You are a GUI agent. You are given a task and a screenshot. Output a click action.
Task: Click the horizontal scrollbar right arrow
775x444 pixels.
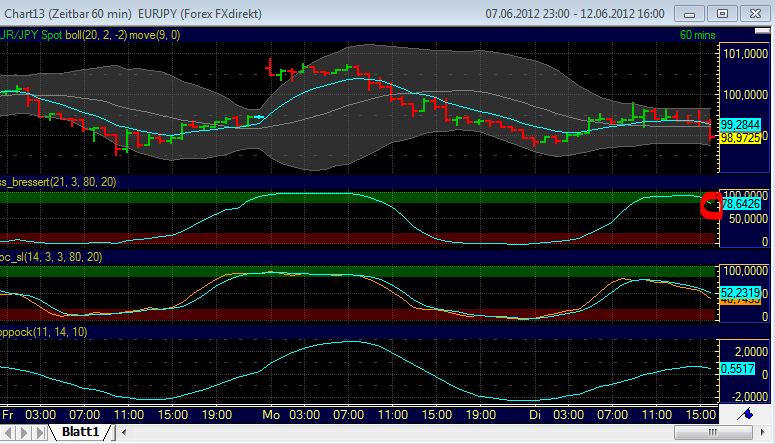tap(763, 433)
